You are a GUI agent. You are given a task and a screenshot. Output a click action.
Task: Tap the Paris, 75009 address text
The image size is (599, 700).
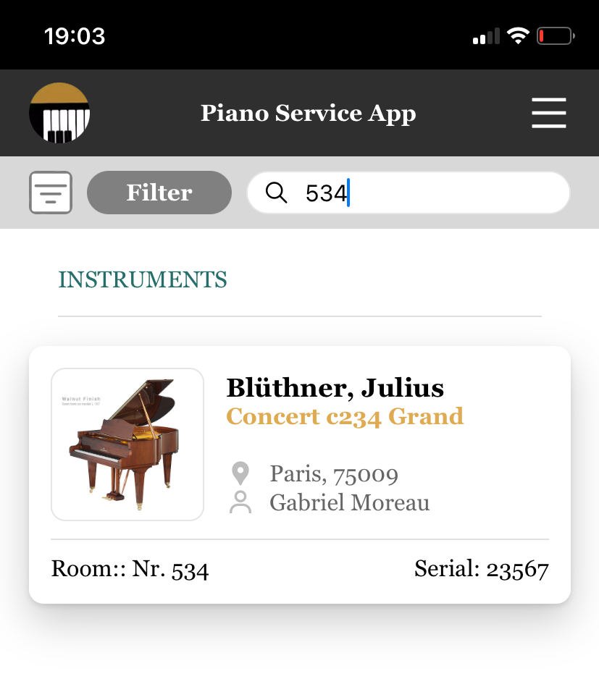(x=334, y=474)
